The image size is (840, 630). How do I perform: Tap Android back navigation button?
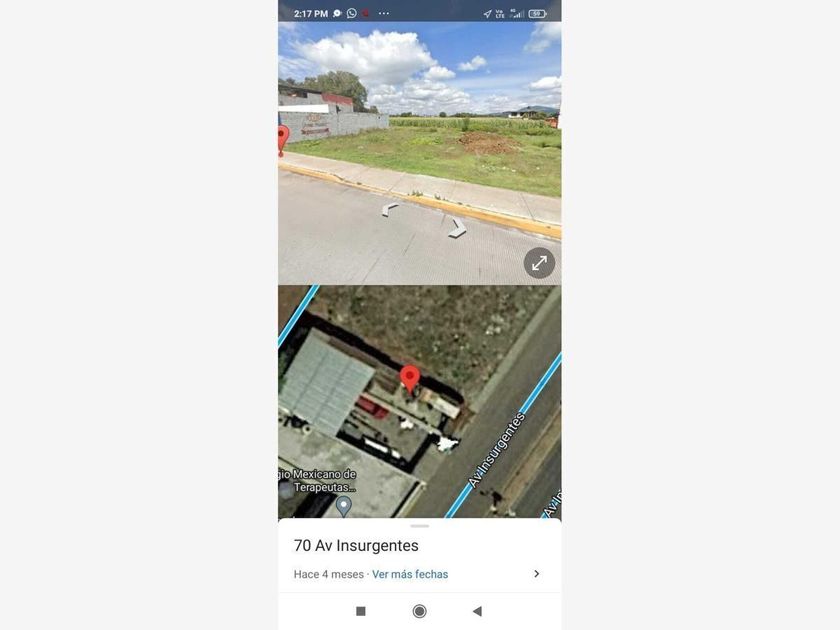coord(477,611)
